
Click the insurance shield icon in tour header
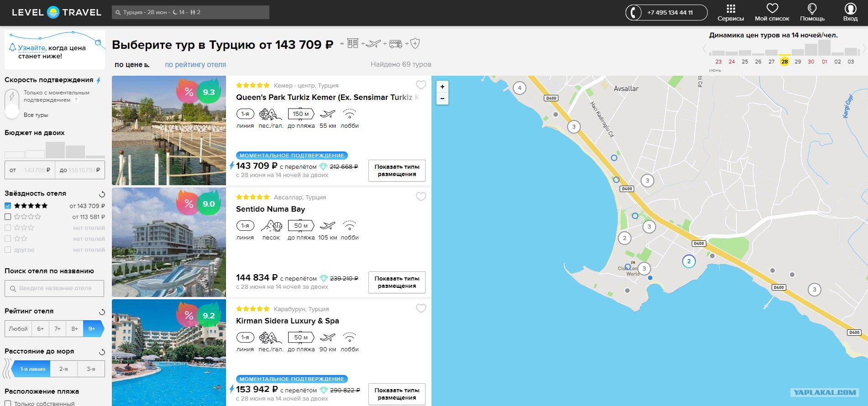pos(415,43)
